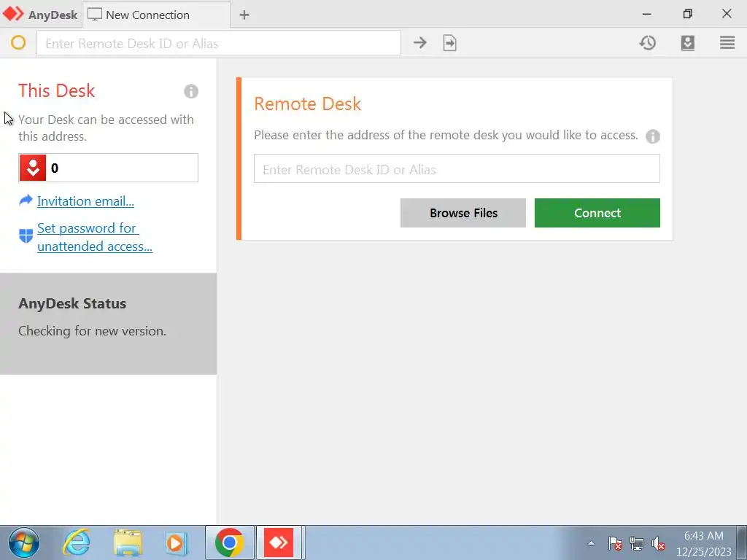747x560 pixels.
Task: Click the network tray icon
Action: pos(636,542)
